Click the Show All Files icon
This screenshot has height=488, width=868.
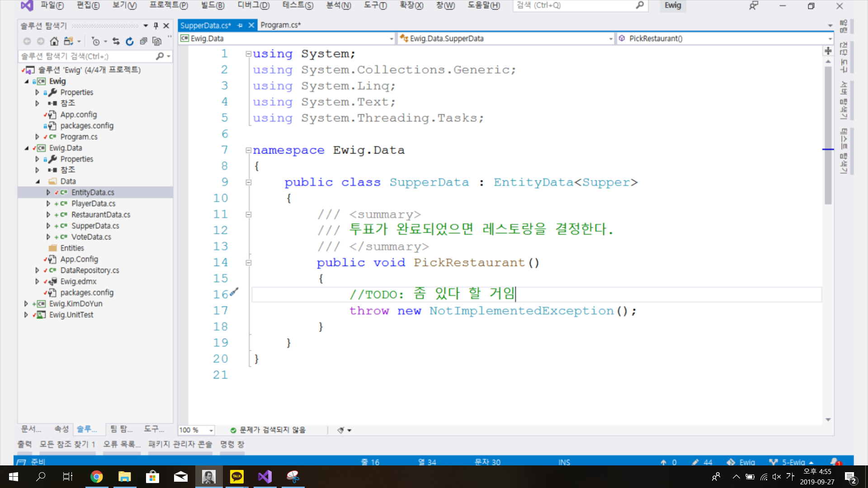157,41
